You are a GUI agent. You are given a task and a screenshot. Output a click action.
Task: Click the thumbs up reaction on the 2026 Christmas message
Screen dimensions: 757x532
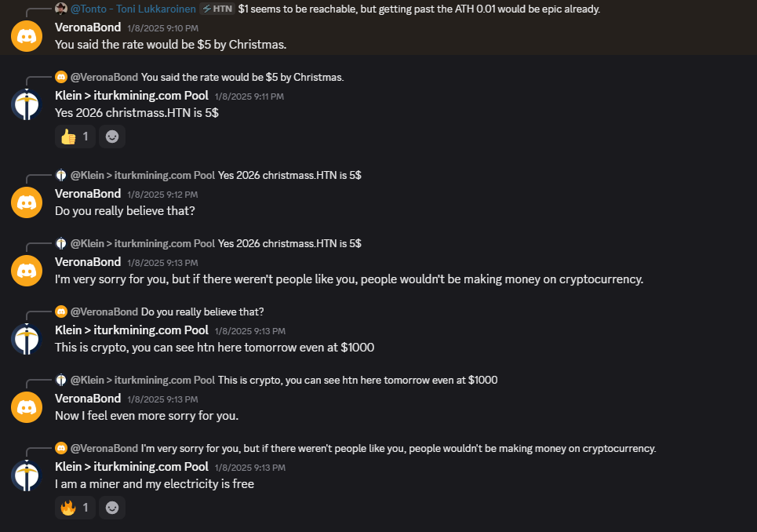point(75,137)
